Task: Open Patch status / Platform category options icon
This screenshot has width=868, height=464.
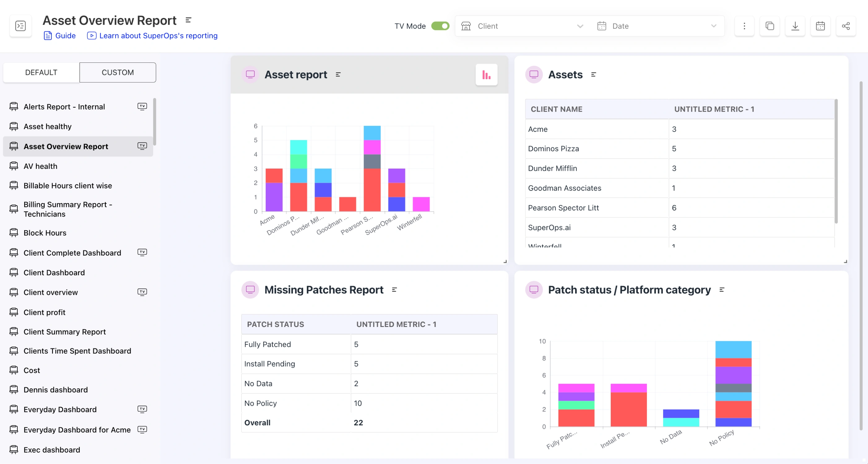Action: pyautogui.click(x=722, y=290)
